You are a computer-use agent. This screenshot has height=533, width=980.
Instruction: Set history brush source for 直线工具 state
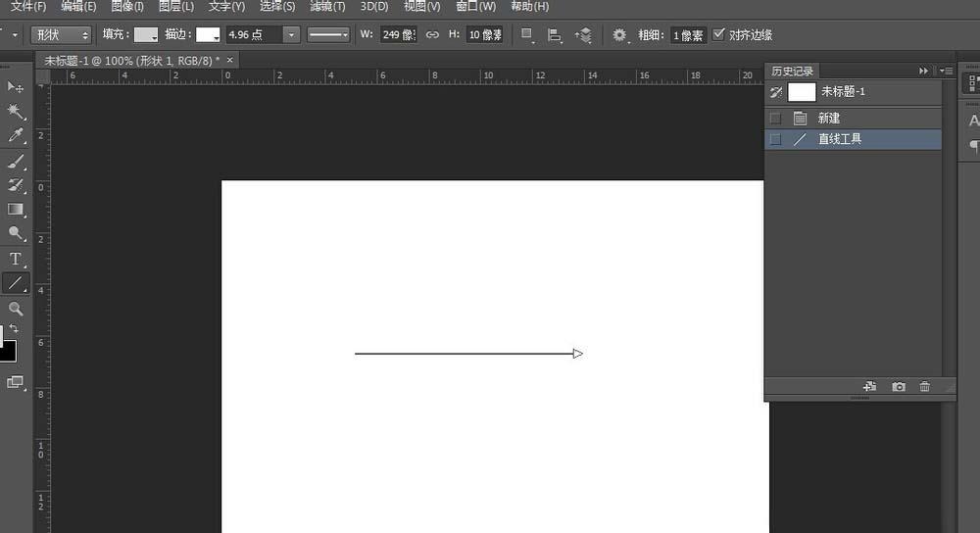tap(775, 139)
